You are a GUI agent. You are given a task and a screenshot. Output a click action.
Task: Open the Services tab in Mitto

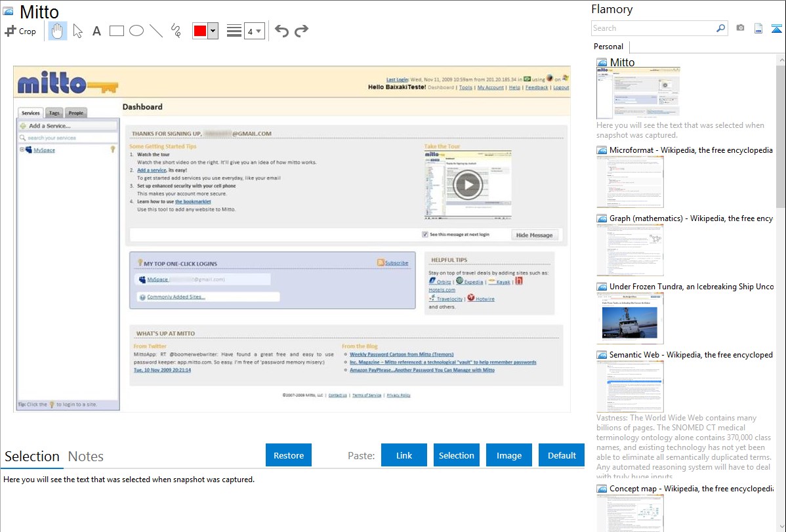[31, 113]
